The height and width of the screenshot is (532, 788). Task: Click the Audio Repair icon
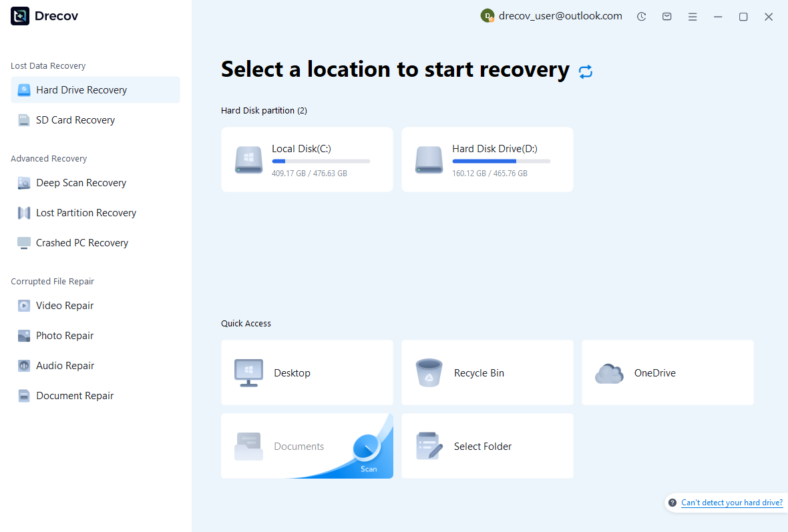coord(23,366)
